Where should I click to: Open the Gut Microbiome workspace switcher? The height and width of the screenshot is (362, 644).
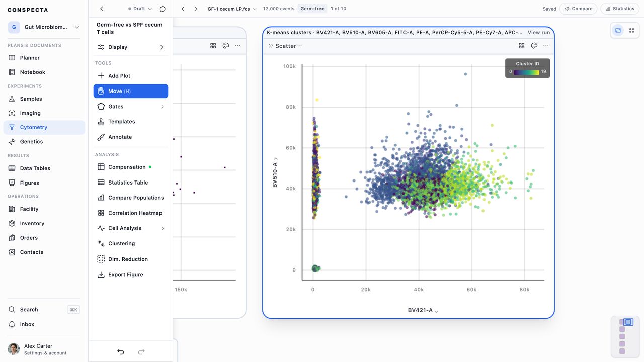[44, 27]
